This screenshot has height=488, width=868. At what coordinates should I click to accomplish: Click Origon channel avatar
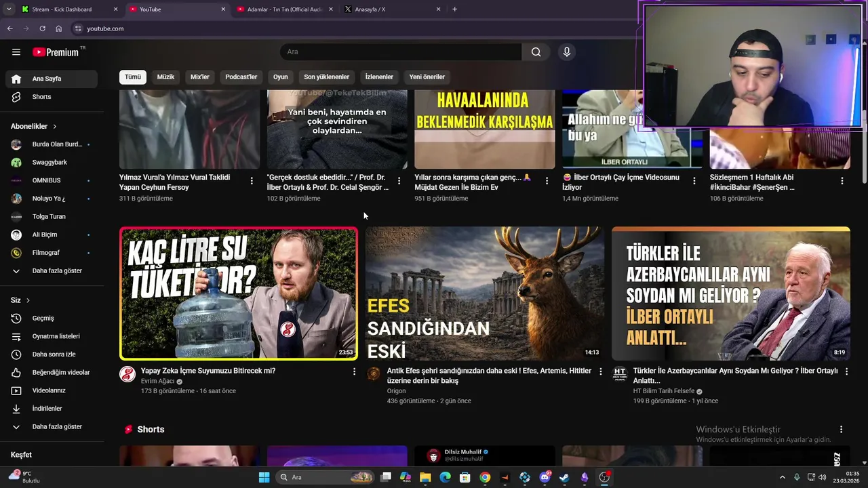point(374,374)
